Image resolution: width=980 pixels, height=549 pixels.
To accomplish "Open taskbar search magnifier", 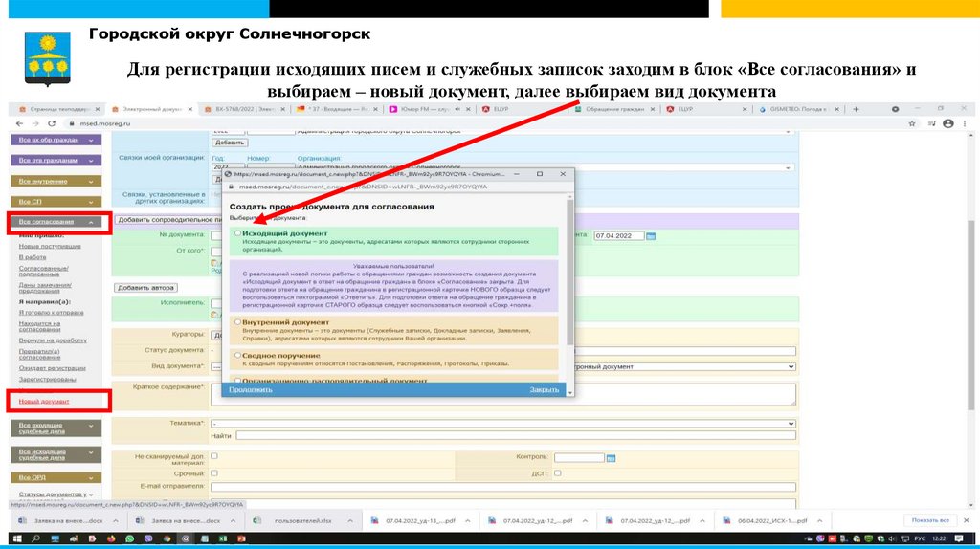I will coord(36,538).
